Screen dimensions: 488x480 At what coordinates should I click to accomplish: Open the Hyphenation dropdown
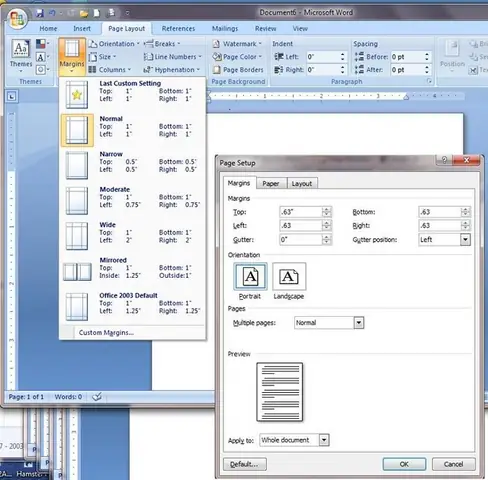[172, 70]
